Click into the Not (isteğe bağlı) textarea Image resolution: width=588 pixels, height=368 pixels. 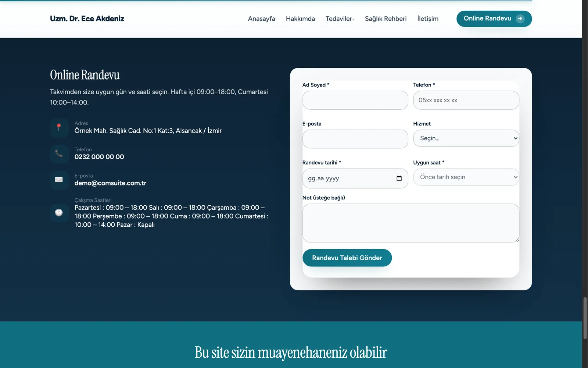click(x=410, y=223)
